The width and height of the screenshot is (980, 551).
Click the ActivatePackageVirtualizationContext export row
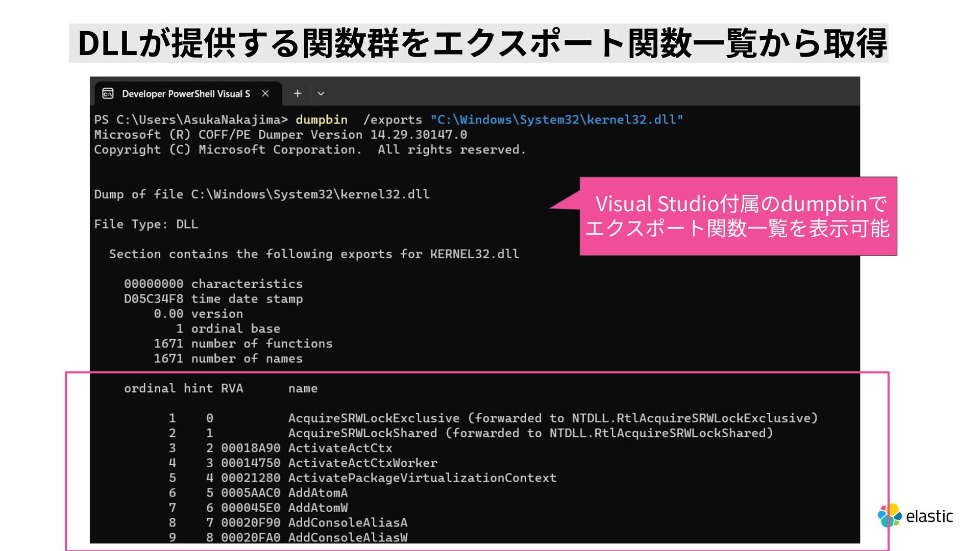click(x=422, y=478)
